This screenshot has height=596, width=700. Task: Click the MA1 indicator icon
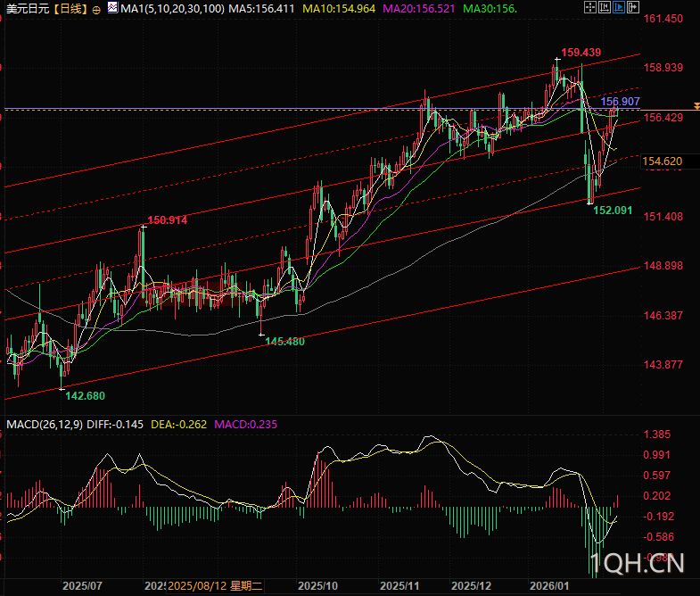tap(112, 8)
